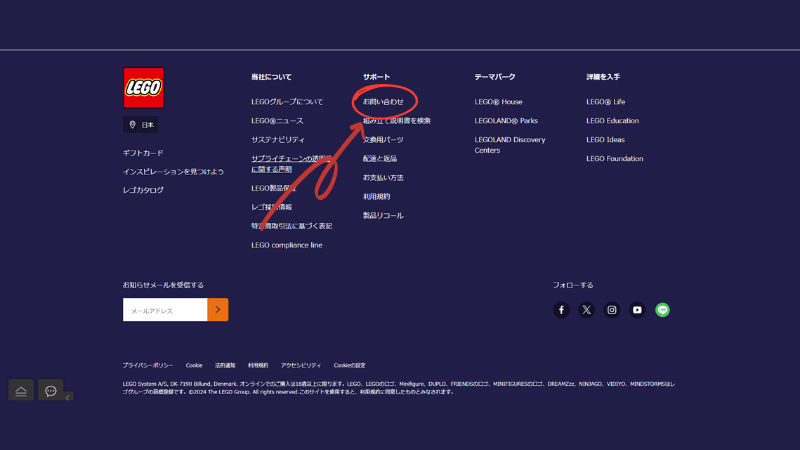This screenshot has height=450, width=800.
Task: Open LEGO Education link
Action: [612, 121]
